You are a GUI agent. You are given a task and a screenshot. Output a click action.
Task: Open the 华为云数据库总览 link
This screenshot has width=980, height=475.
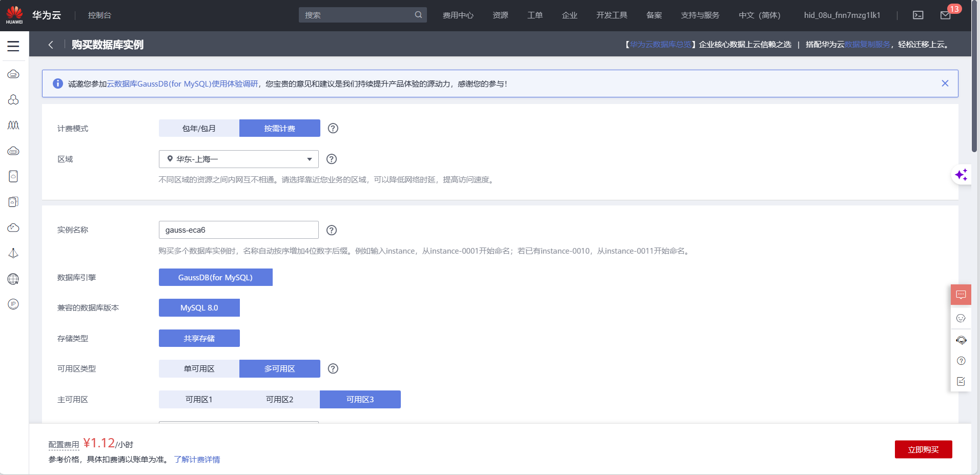coord(661,45)
